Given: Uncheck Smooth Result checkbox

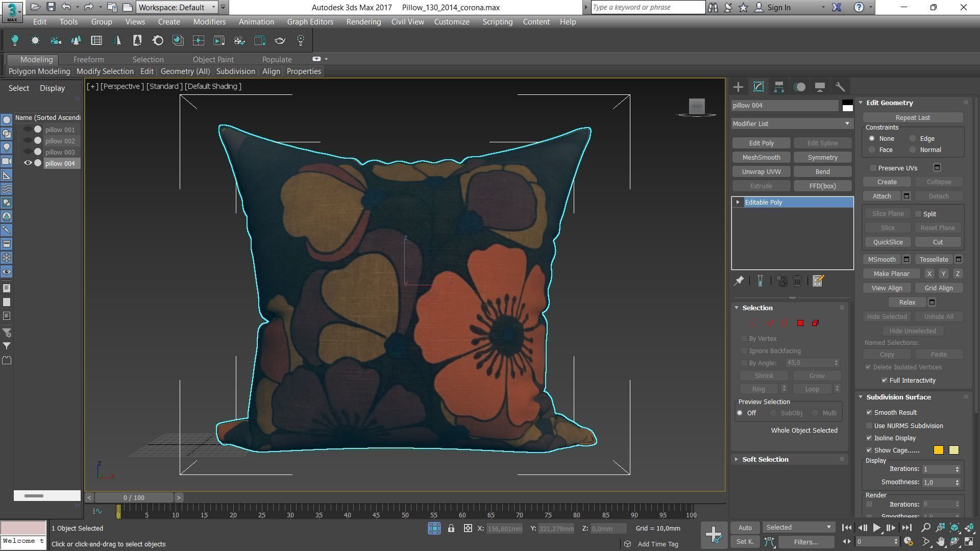Looking at the screenshot, I should point(869,412).
